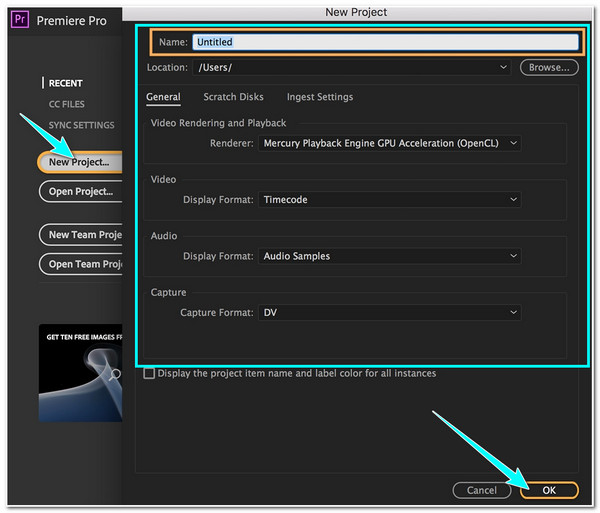Screen dimensions: 600x513
Task: Select the RECENT sidebar item
Action: 65,83
